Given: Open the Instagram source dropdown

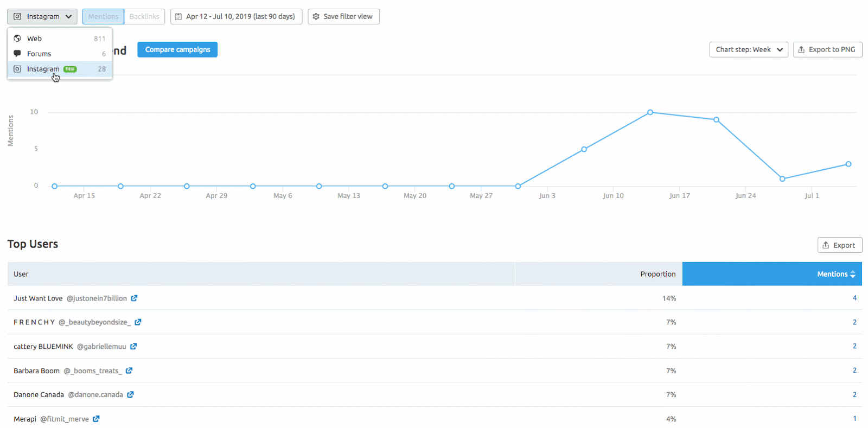Looking at the screenshot, I should [42, 17].
